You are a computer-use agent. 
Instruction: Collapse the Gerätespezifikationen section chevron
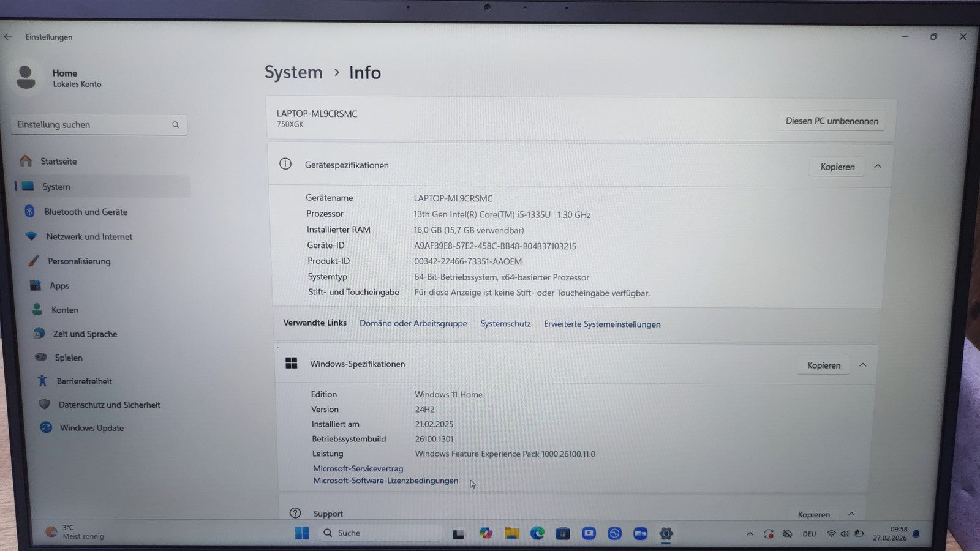(x=878, y=166)
